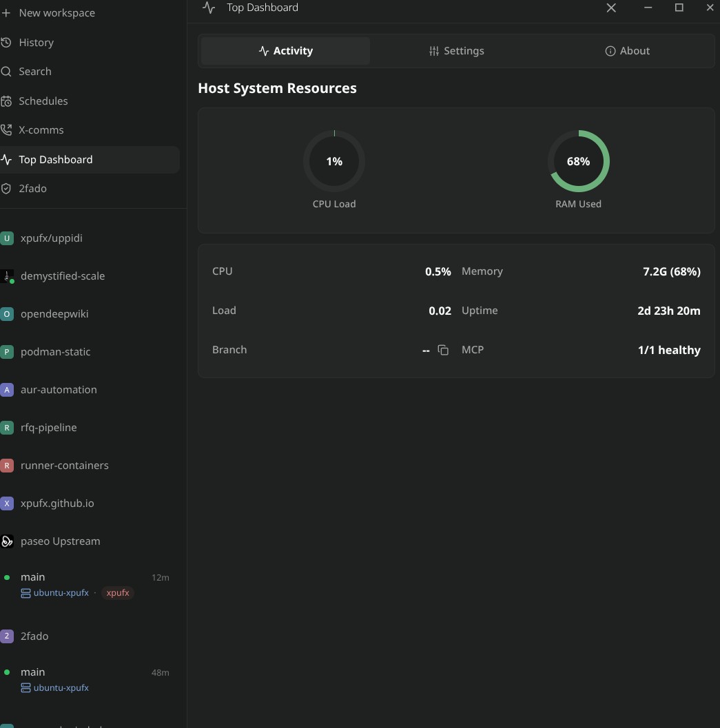Click the MCP status 1/1 healthy
720x728 pixels.
669,350
